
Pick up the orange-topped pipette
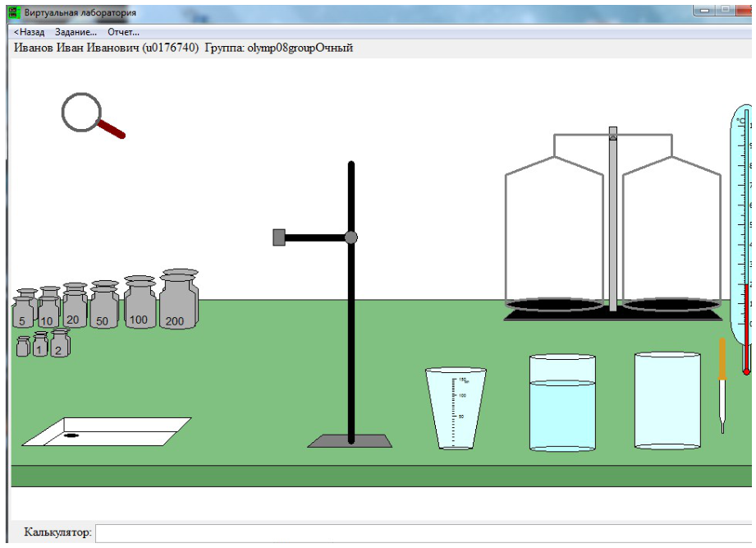click(722, 385)
